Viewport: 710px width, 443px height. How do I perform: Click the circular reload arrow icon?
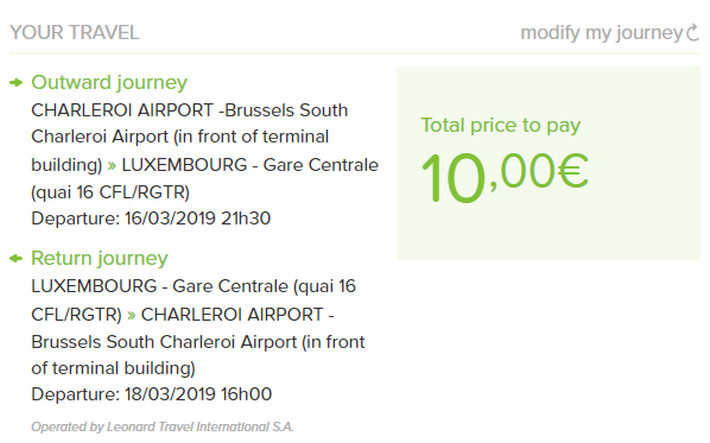(x=694, y=33)
